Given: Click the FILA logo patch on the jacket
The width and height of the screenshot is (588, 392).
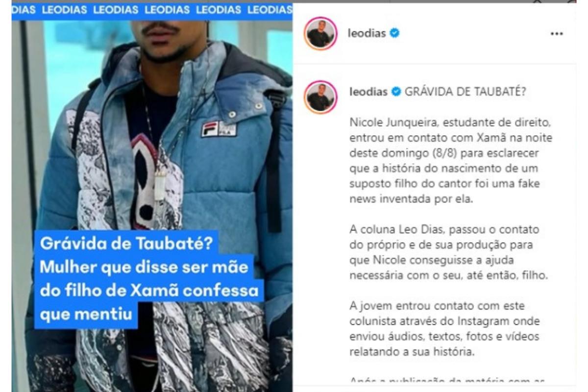Looking at the screenshot, I should coord(219,128).
